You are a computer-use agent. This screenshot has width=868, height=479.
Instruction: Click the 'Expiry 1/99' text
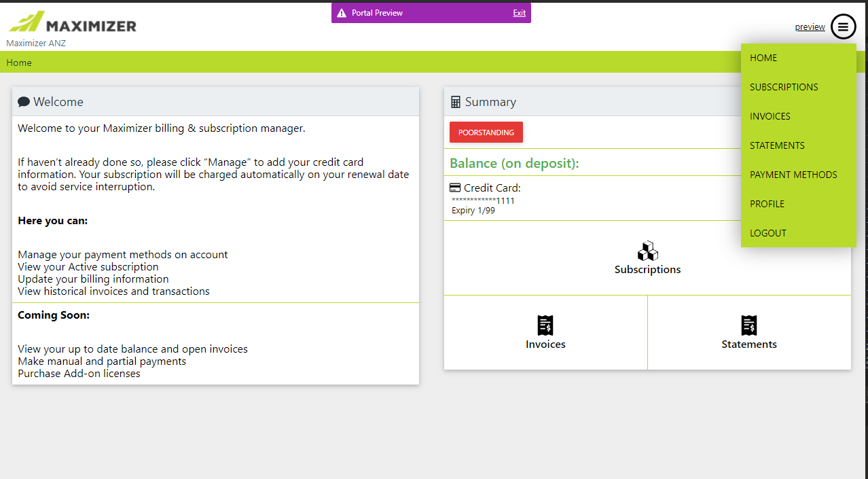point(473,211)
